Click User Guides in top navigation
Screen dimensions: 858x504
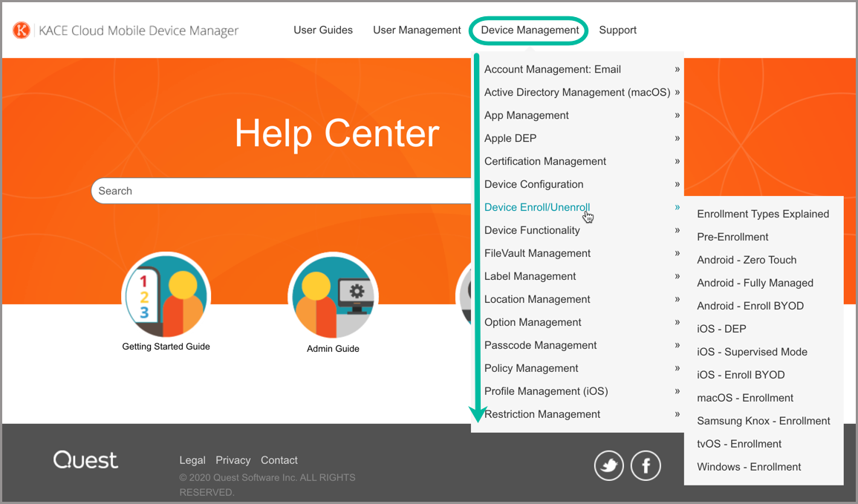[323, 30]
